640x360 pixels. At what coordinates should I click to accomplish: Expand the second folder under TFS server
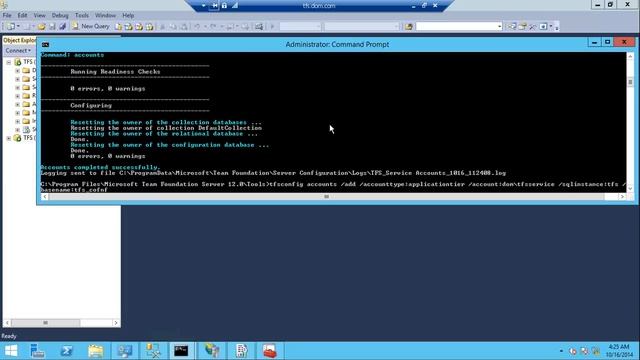tap(18, 79)
